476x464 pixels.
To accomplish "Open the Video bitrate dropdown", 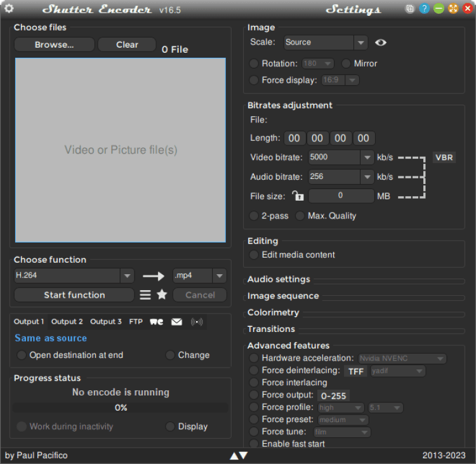I will click(367, 157).
